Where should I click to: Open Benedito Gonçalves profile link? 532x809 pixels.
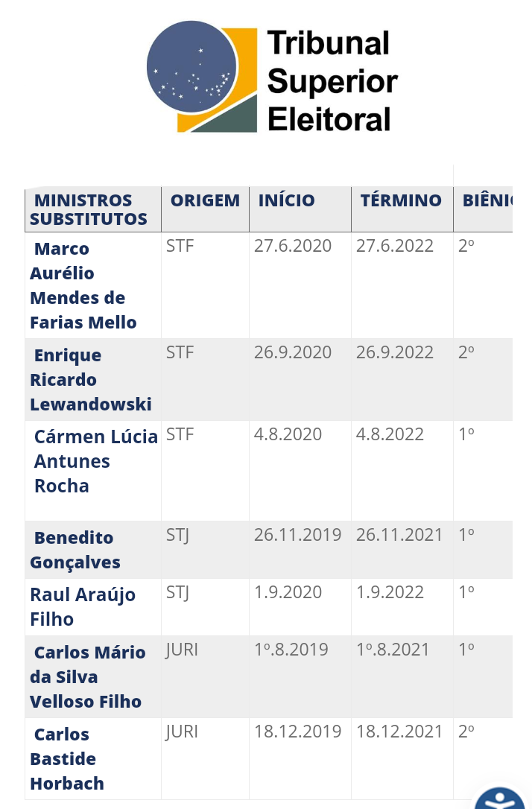pos(75,550)
